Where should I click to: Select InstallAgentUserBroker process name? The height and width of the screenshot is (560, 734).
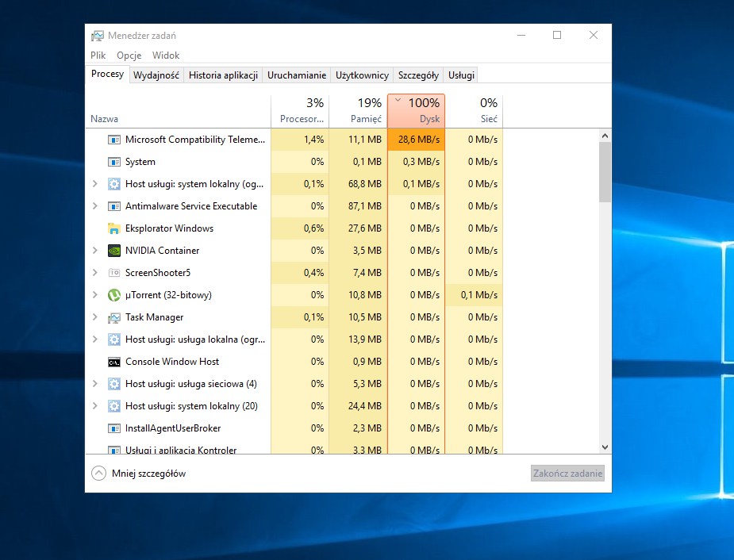click(x=173, y=428)
